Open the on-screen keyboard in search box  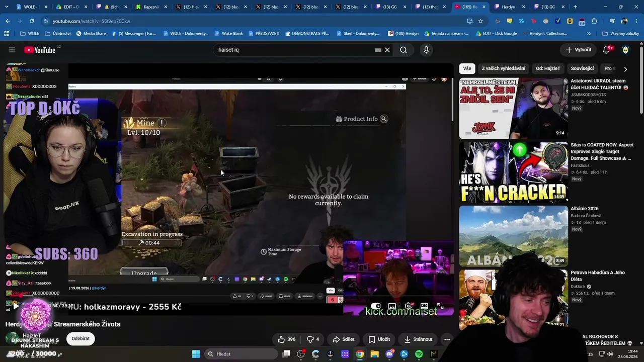(378, 50)
